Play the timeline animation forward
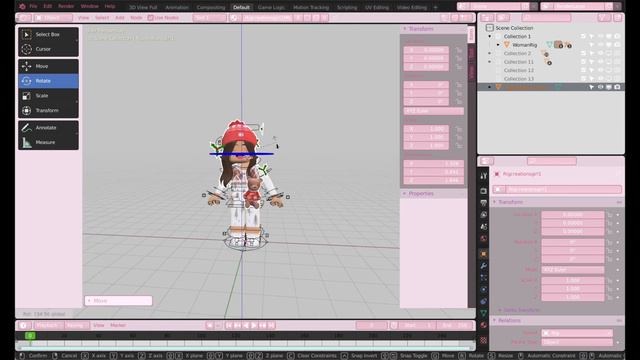Screen dimensions: 640x360 [x=254, y=325]
